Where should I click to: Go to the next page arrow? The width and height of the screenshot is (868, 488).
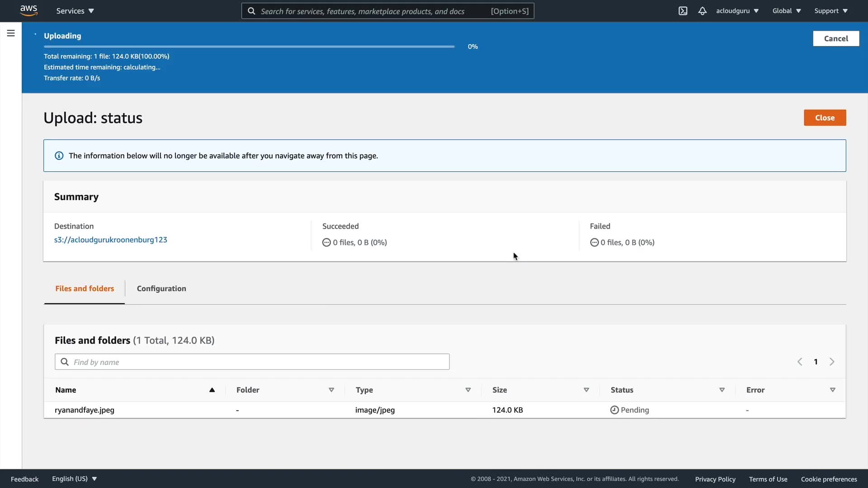pyautogui.click(x=832, y=362)
